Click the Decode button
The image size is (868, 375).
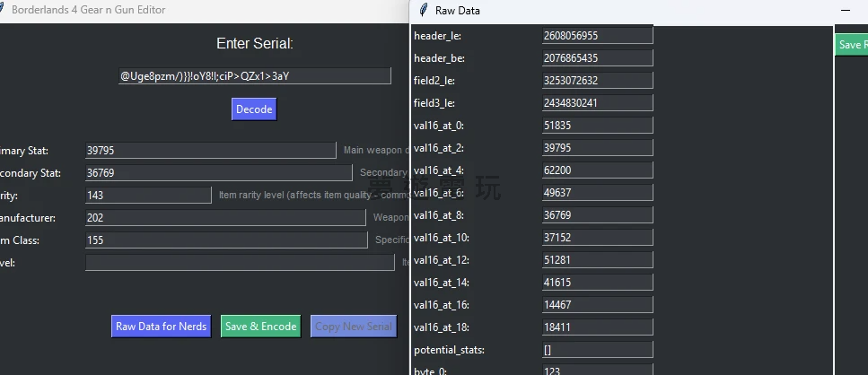254,109
